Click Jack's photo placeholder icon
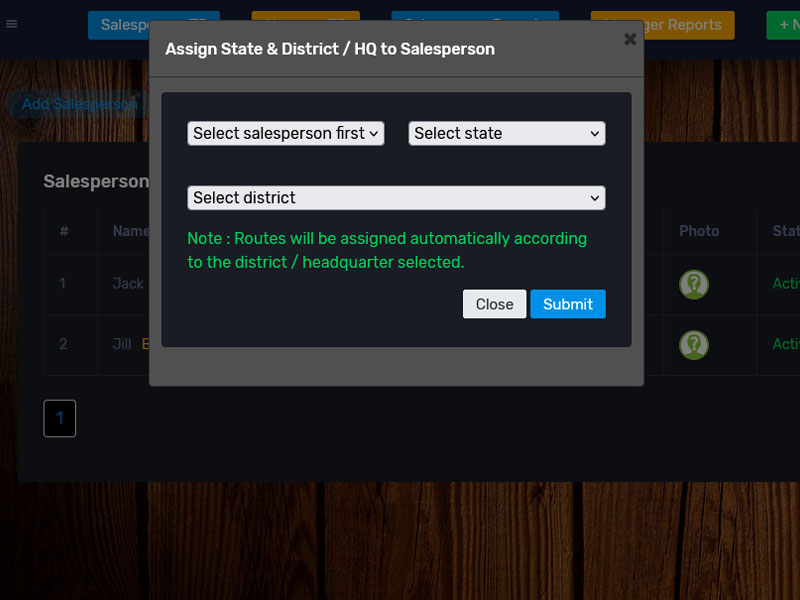The width and height of the screenshot is (800, 600). [x=693, y=284]
